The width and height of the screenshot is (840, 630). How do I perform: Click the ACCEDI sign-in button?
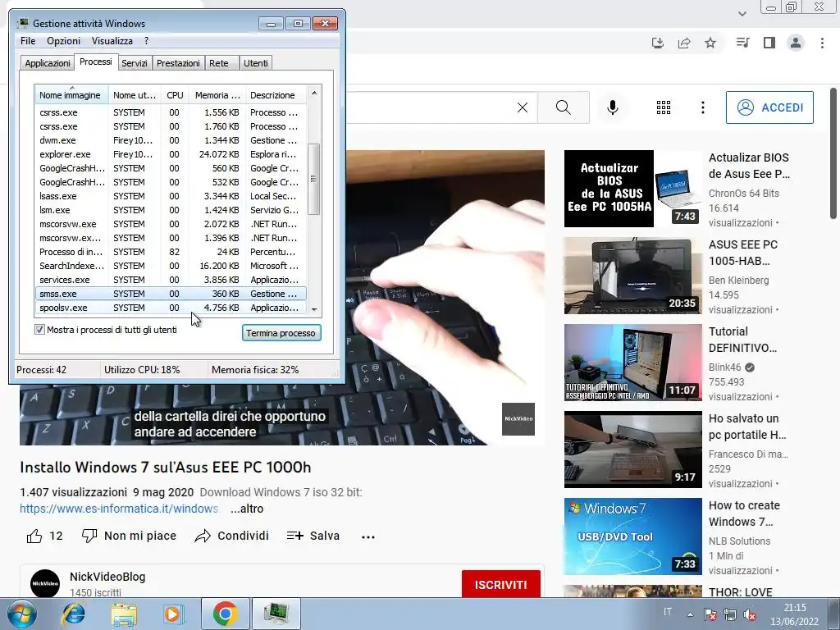pos(769,107)
